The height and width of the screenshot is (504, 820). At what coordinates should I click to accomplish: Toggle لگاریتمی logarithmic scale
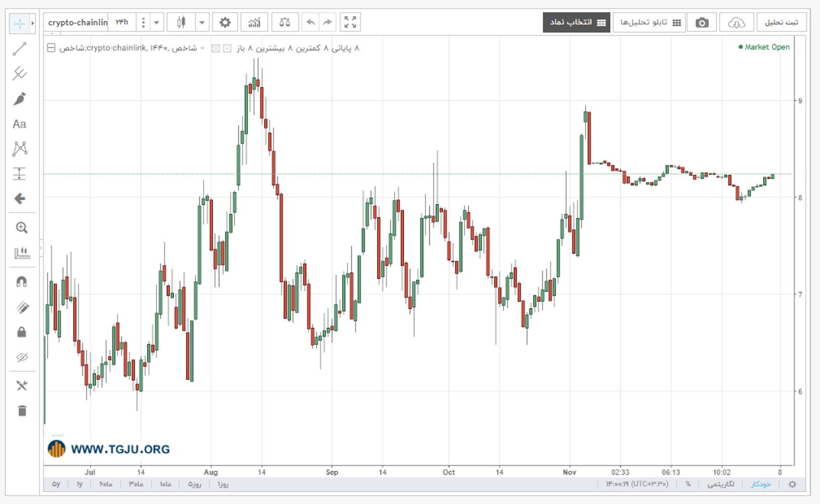point(721,484)
